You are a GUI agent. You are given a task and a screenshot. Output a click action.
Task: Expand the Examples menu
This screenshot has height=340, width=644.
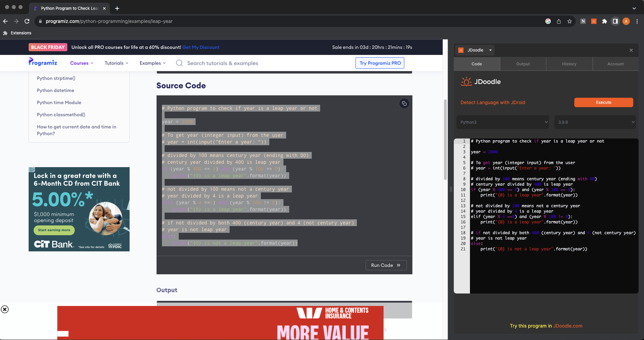pyautogui.click(x=153, y=63)
